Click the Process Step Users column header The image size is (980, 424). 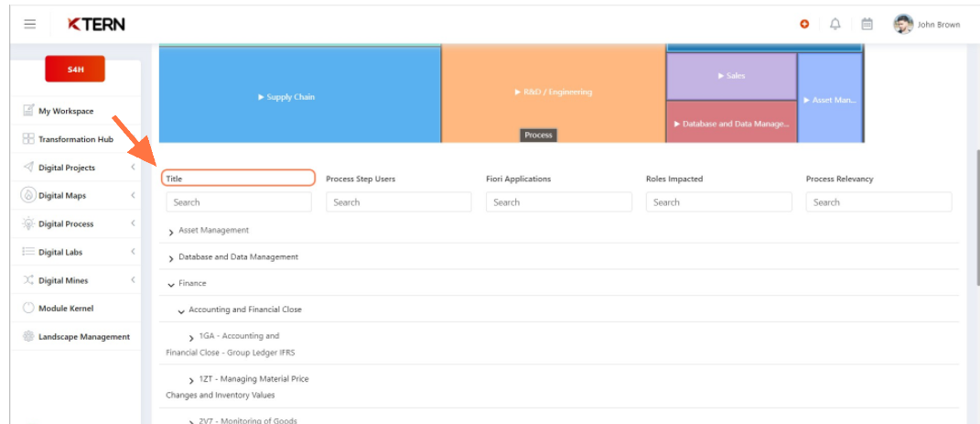pyautogui.click(x=361, y=179)
